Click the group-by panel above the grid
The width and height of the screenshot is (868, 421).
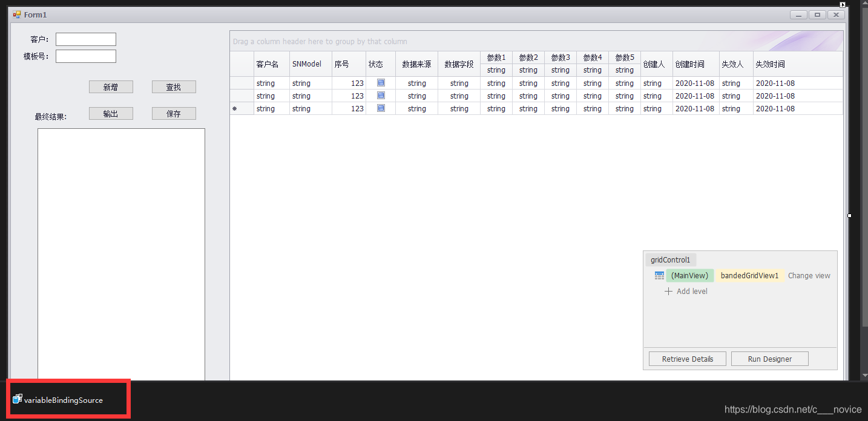point(536,41)
